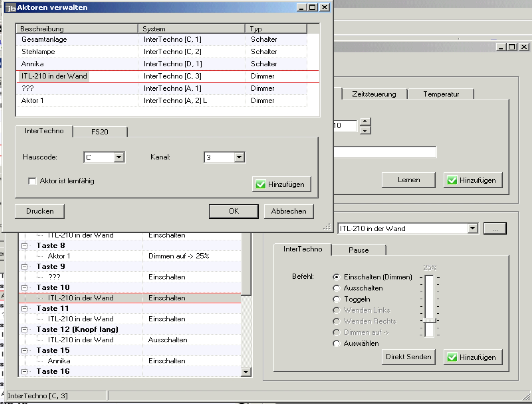Open the Hauscode dropdown

[x=119, y=157]
